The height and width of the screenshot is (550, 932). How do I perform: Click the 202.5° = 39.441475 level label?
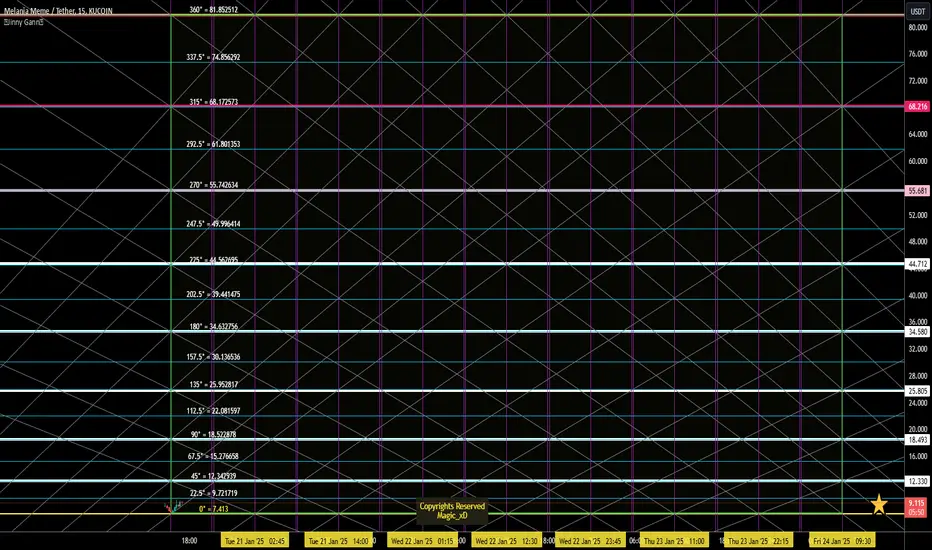click(x=213, y=294)
